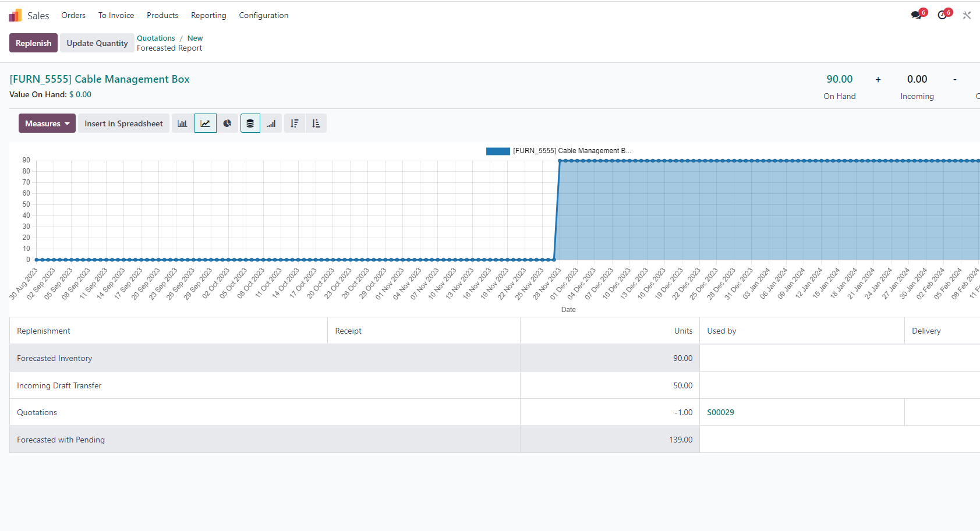Screen dimensions: 980x531
Task: Toggle the Cable Management Box legend series
Action: (x=558, y=151)
